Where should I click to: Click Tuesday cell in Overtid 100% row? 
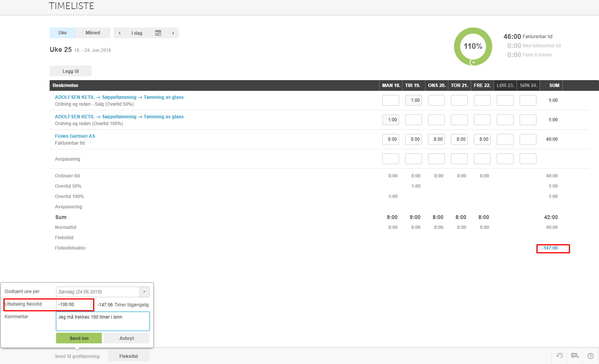tap(414, 120)
